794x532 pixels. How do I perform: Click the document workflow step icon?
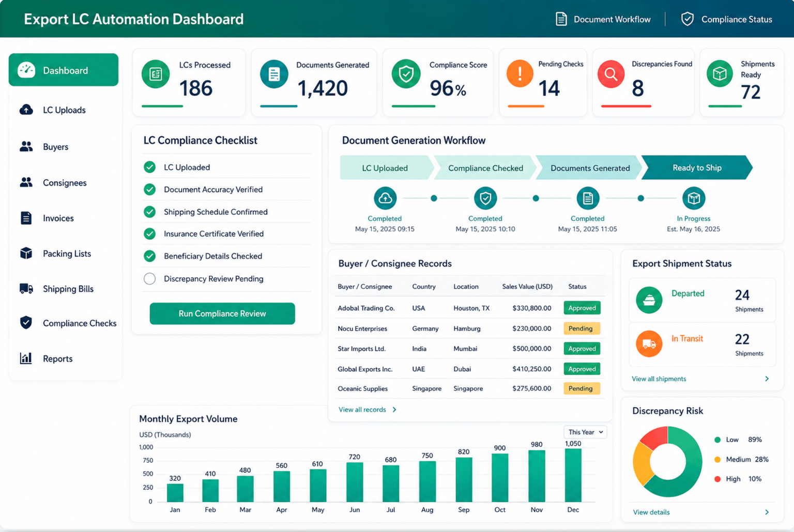(x=588, y=198)
